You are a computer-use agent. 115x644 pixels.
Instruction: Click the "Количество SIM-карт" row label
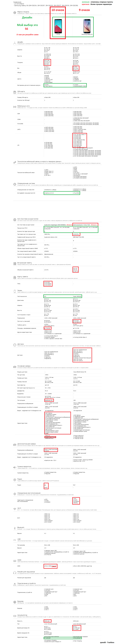24,100
